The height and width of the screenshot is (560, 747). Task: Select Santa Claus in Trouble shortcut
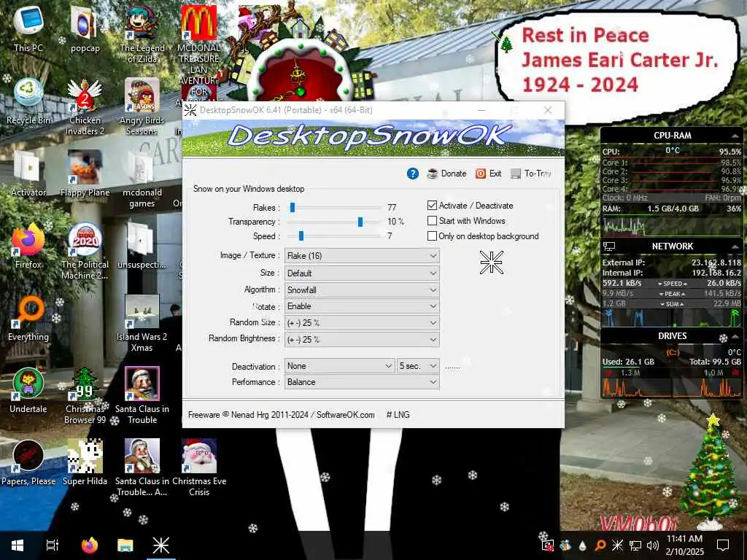[x=142, y=396]
